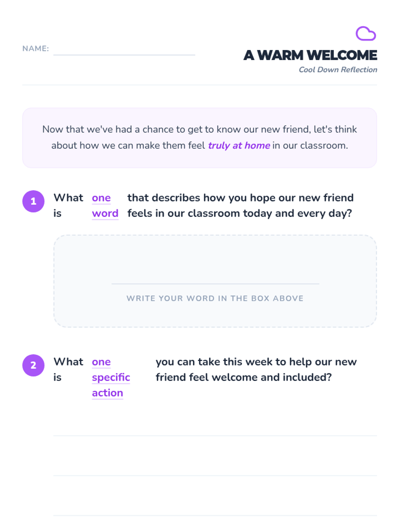Click the purple number 2 badge

click(x=33, y=365)
